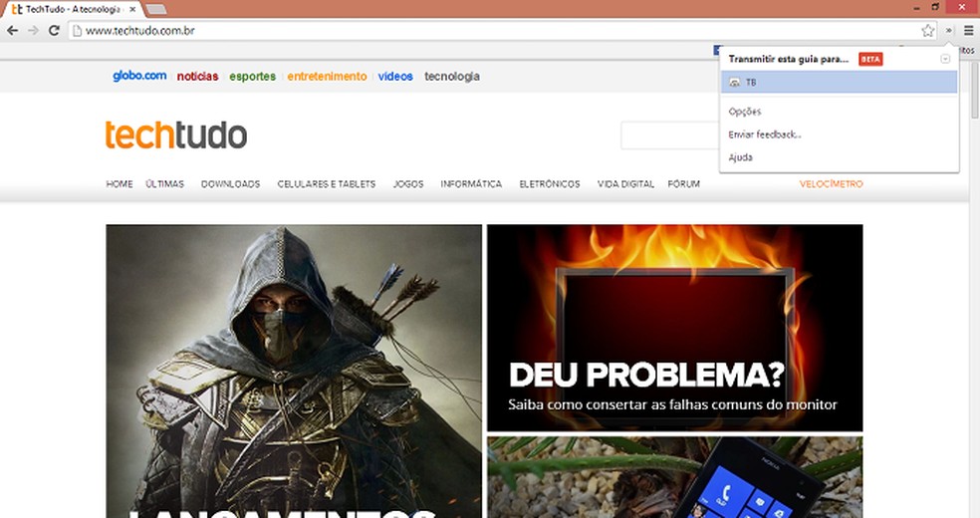Open a new tab with the new tab button
This screenshot has width=980, height=518.
point(155,9)
